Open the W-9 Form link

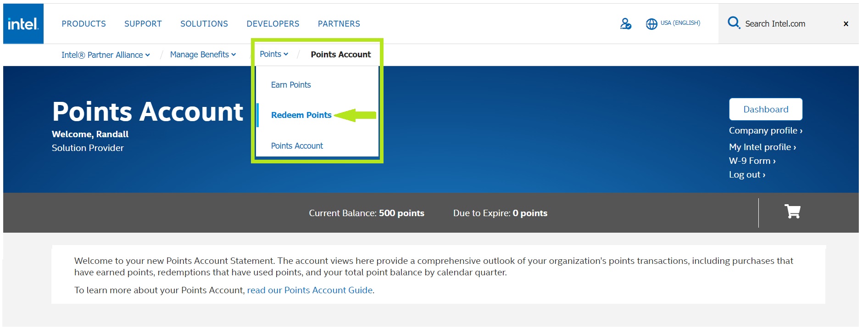(x=752, y=161)
